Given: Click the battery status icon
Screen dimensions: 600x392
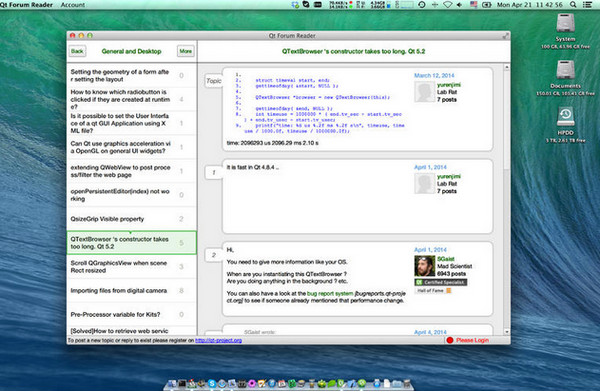Looking at the screenshot, I should click(486, 5).
